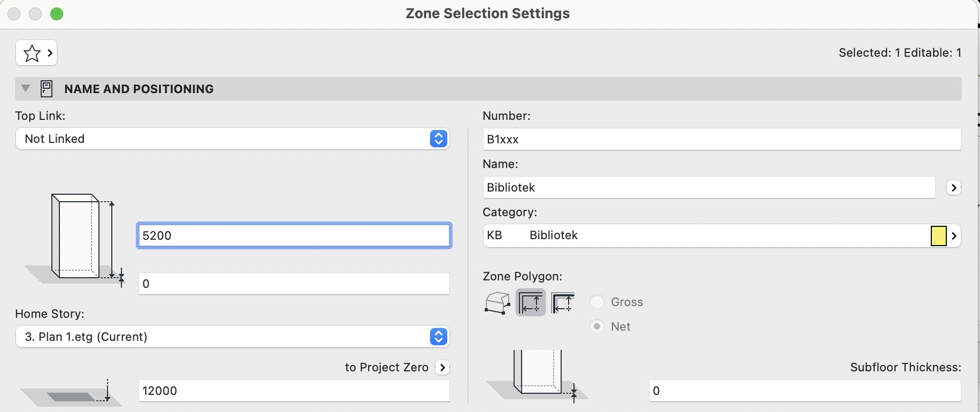Collapse the Name and Positioning section
980x412 pixels.
[x=26, y=89]
